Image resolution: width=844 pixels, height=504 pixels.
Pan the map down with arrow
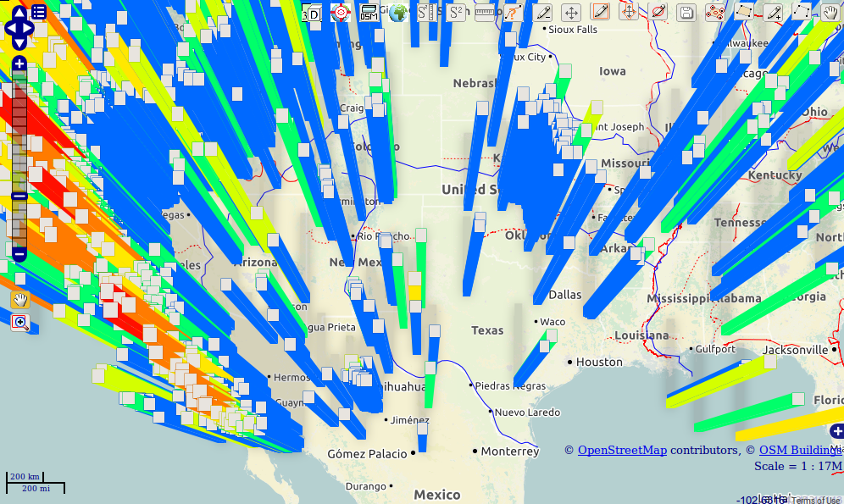point(19,43)
